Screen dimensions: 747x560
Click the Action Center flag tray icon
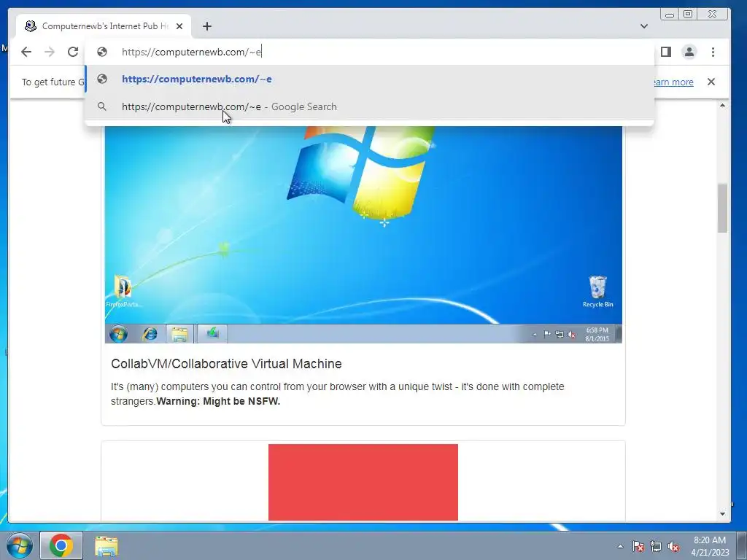(x=638, y=546)
